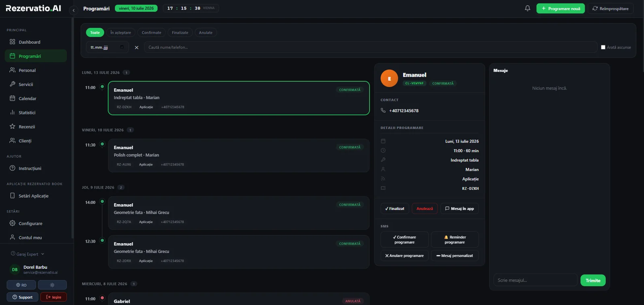
Task: Click the Contul meu user icon
Action: [12, 237]
